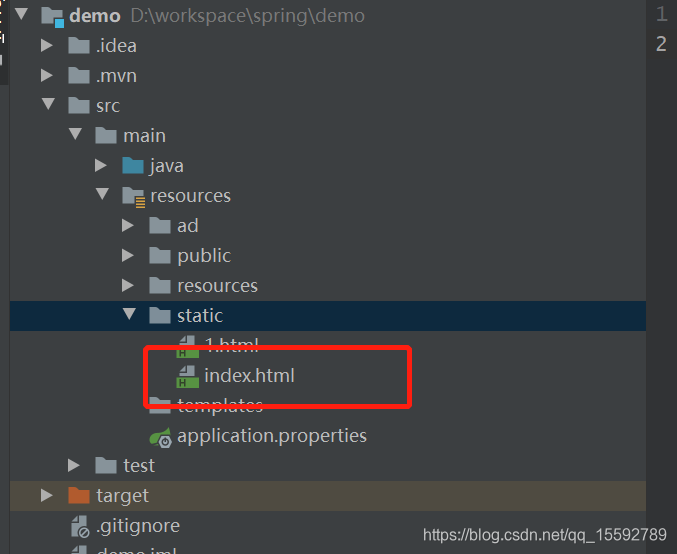The image size is (677, 554).
Task: Open application.properties file
Action: tap(272, 436)
